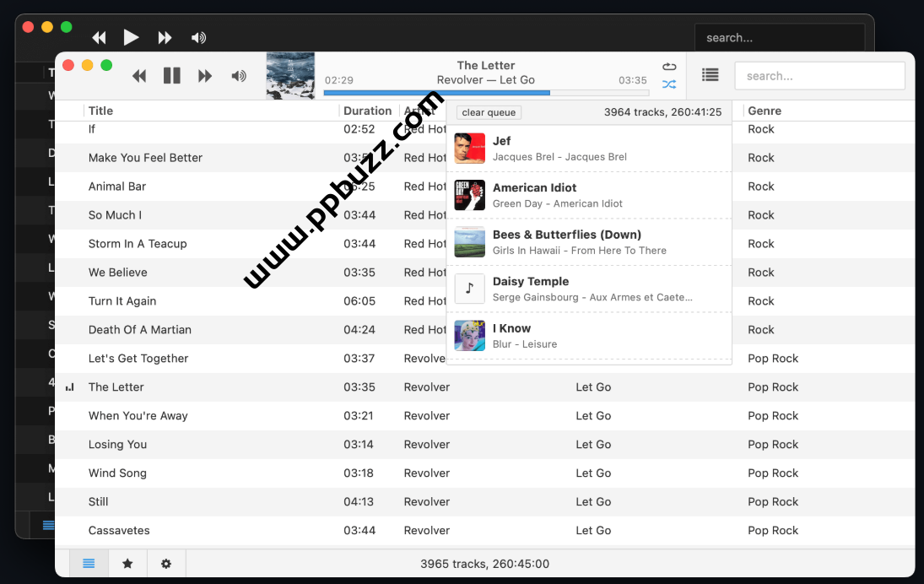Open the settings gear tab
The height and width of the screenshot is (584, 924).
click(166, 564)
